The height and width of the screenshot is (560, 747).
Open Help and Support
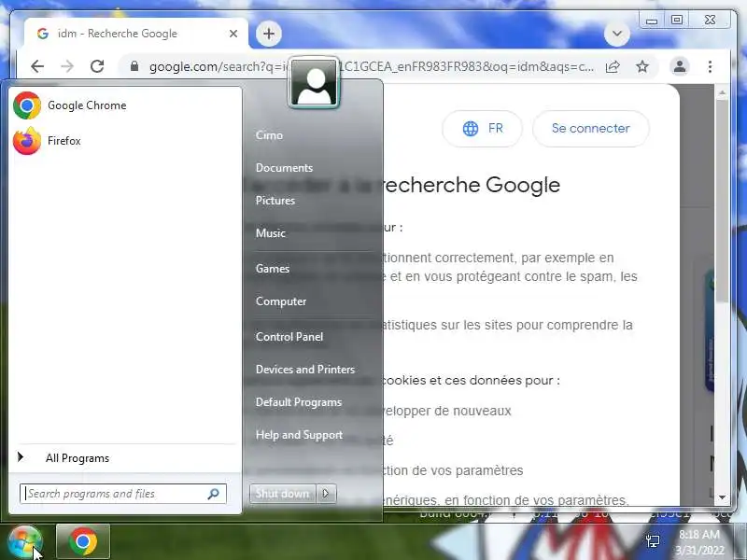[x=299, y=435]
